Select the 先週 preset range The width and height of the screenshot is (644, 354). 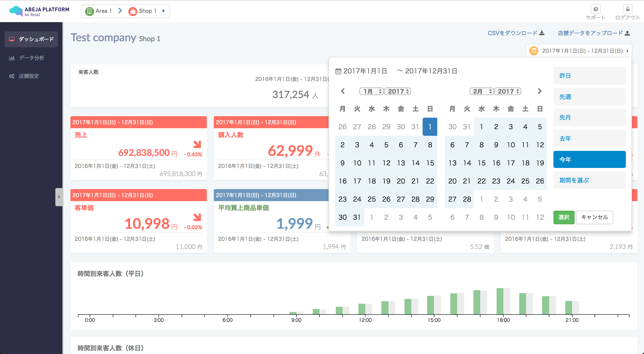(589, 97)
